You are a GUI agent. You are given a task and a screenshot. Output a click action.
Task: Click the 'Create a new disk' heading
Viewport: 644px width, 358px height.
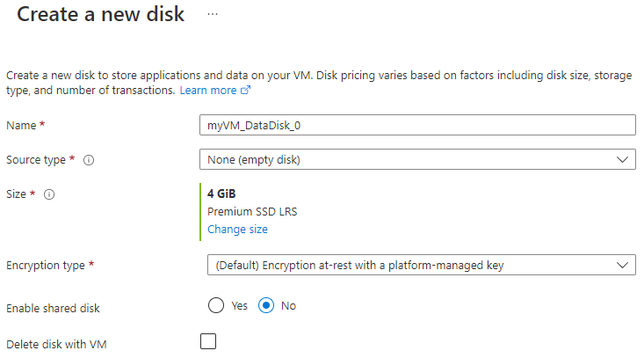coord(101,15)
